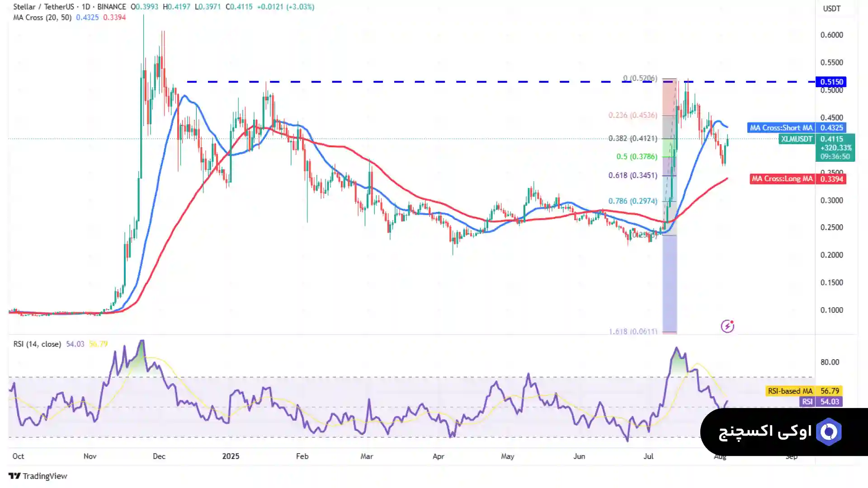This screenshot has width=868, height=488.
Task: Click the TradingView logo
Action: (14, 476)
